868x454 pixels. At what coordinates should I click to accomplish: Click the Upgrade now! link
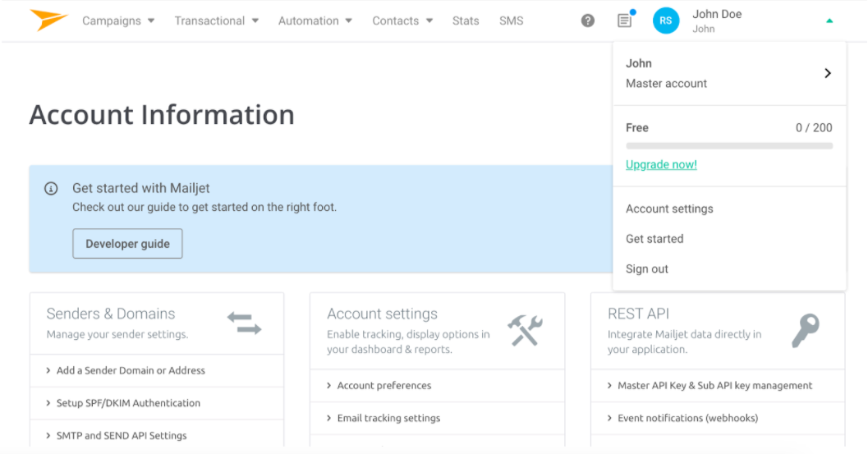[x=661, y=164]
